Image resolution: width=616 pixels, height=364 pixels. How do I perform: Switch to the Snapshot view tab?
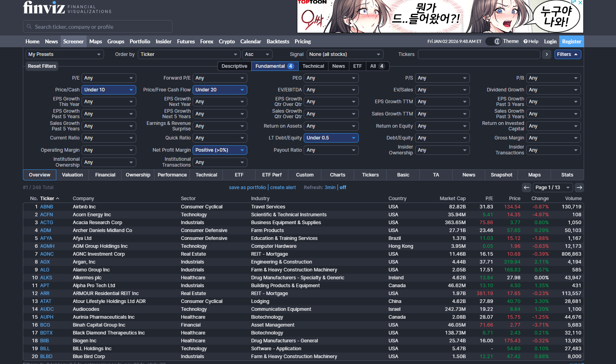(501, 175)
